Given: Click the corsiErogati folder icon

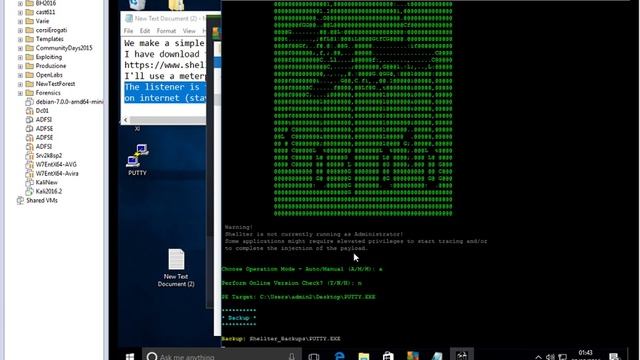Looking at the screenshot, I should point(29,30).
